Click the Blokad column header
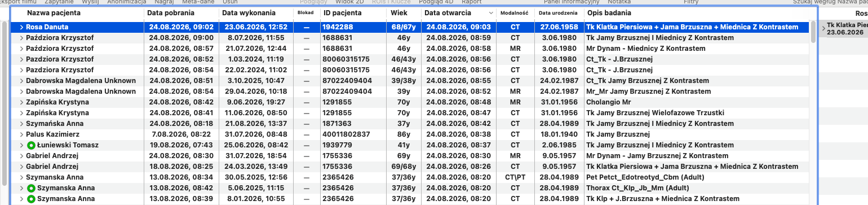 [306, 12]
